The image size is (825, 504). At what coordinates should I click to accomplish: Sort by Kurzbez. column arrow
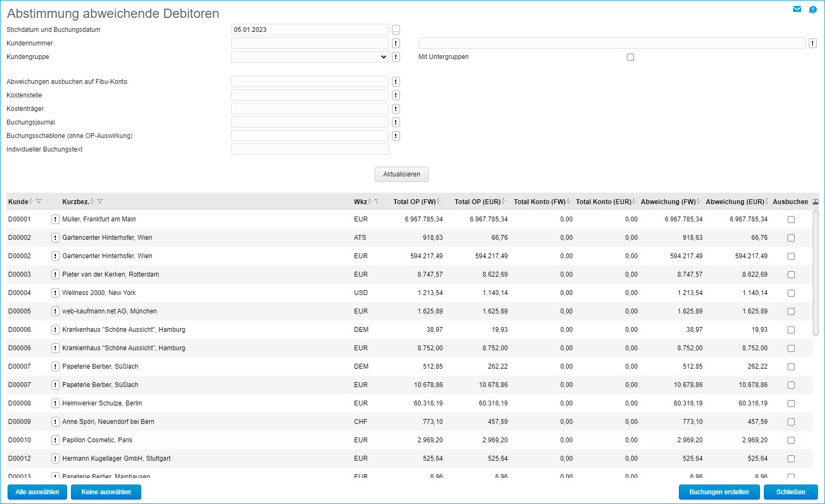click(93, 201)
